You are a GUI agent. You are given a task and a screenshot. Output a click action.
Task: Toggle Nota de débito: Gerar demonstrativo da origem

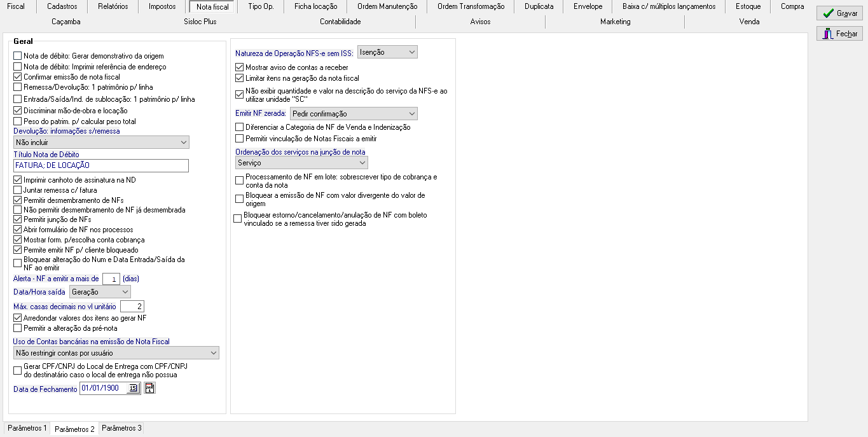tap(18, 57)
